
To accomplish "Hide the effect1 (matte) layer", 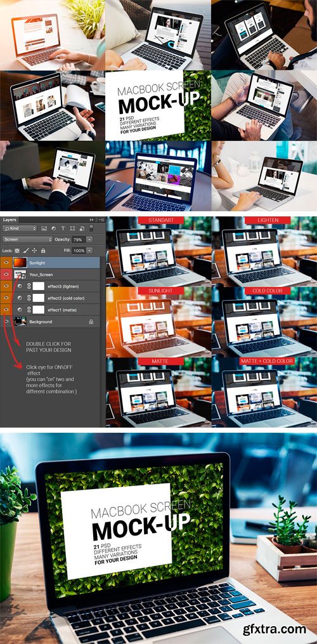I will pos(6,309).
